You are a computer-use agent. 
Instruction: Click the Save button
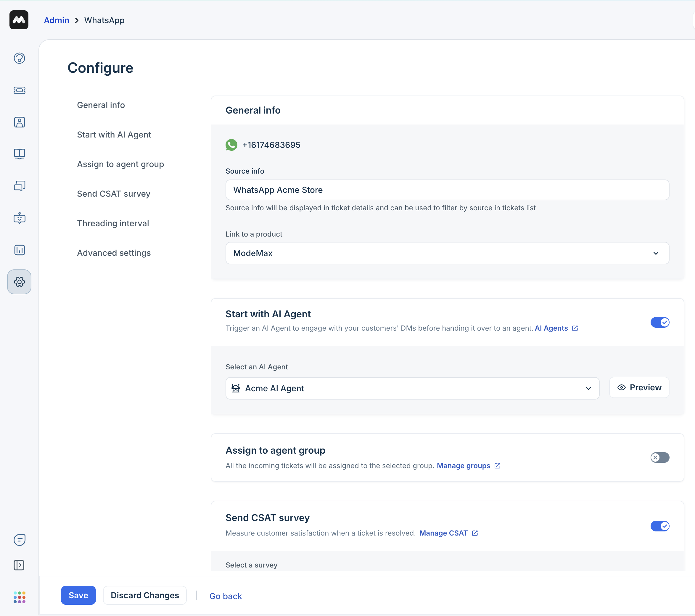[x=78, y=595]
